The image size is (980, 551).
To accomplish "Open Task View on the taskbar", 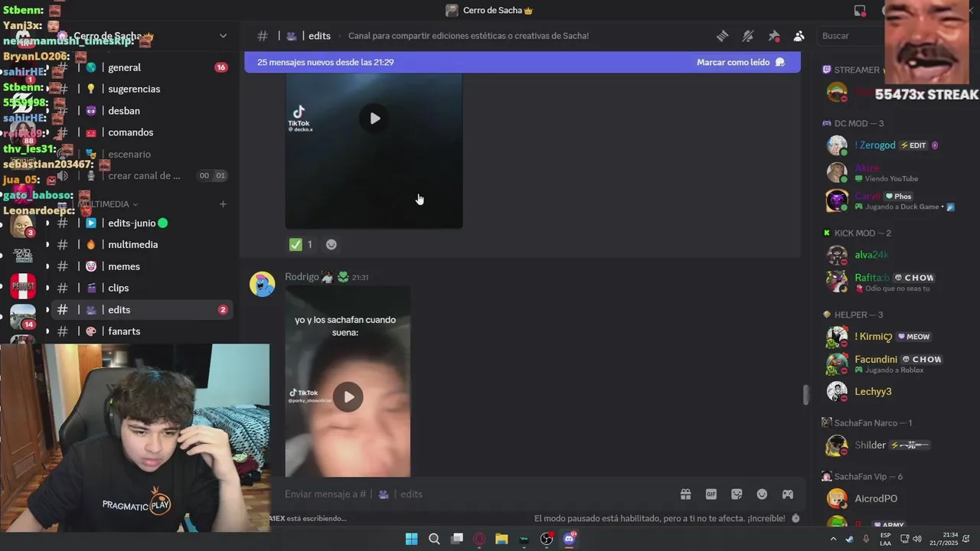I will 457,539.
